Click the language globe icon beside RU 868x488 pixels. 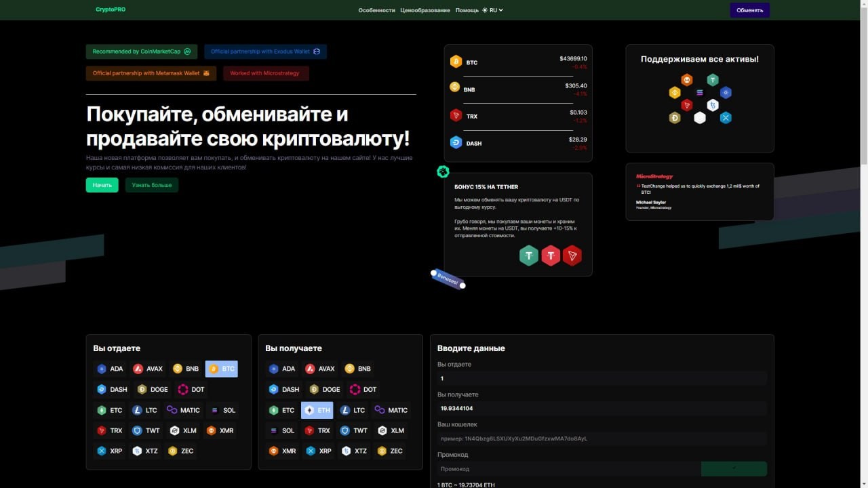coord(485,10)
